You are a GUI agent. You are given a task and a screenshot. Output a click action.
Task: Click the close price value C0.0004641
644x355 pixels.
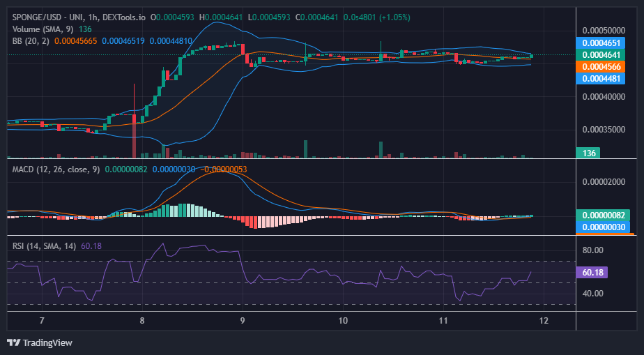click(316, 17)
